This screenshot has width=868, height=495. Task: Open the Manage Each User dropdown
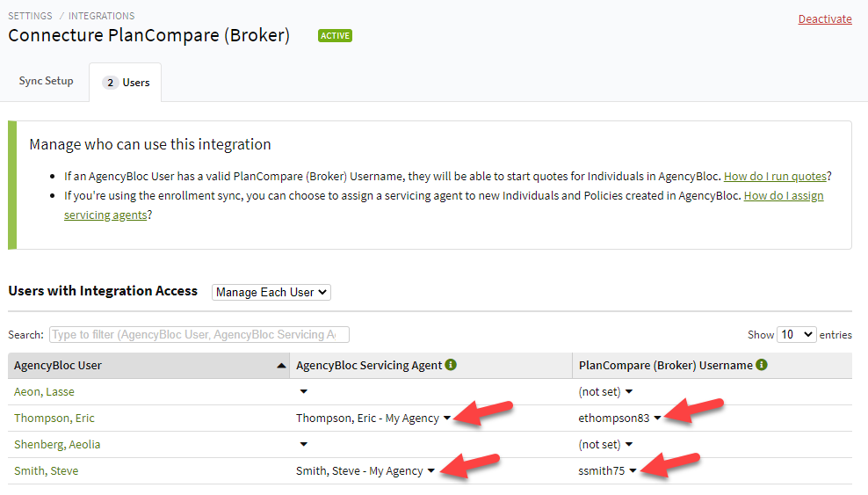pyautogui.click(x=271, y=293)
